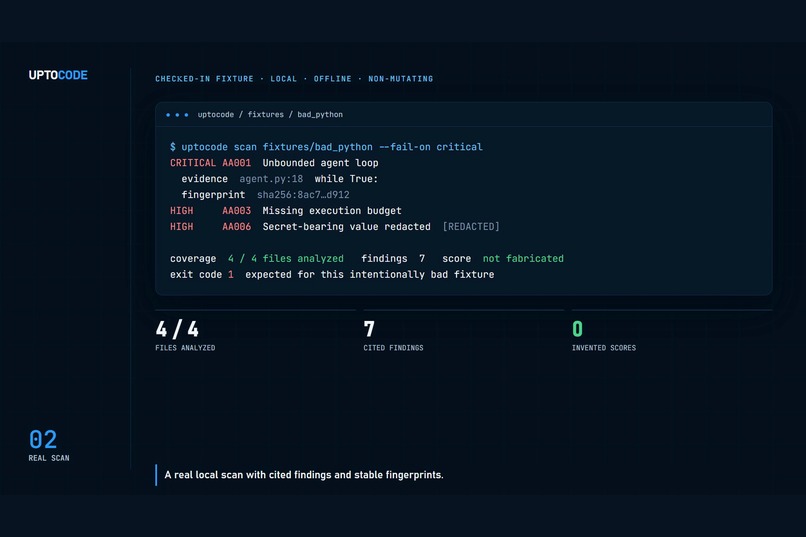
Task: Click the 'agent.py:18' evidence reference
Action: pos(271,179)
